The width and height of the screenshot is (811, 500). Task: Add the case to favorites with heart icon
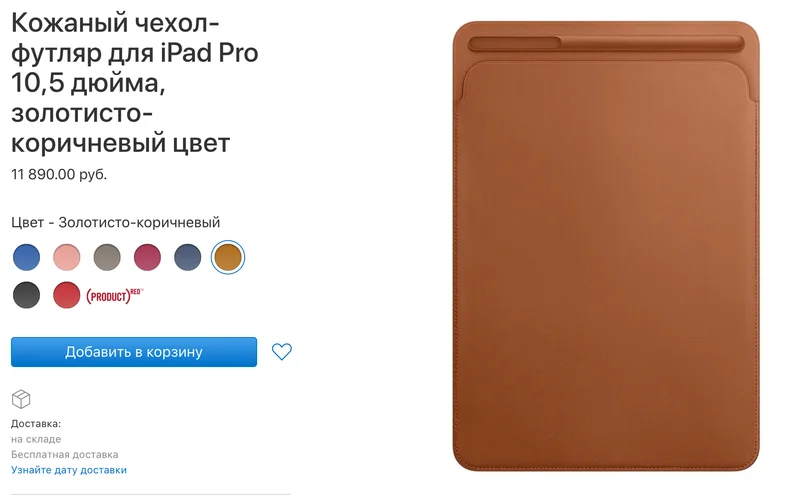coord(282,352)
